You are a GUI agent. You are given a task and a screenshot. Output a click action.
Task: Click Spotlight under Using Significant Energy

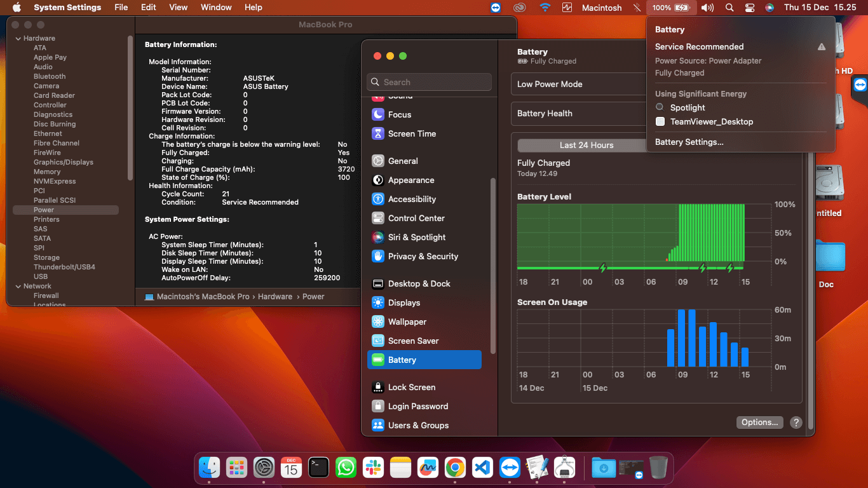(688, 107)
